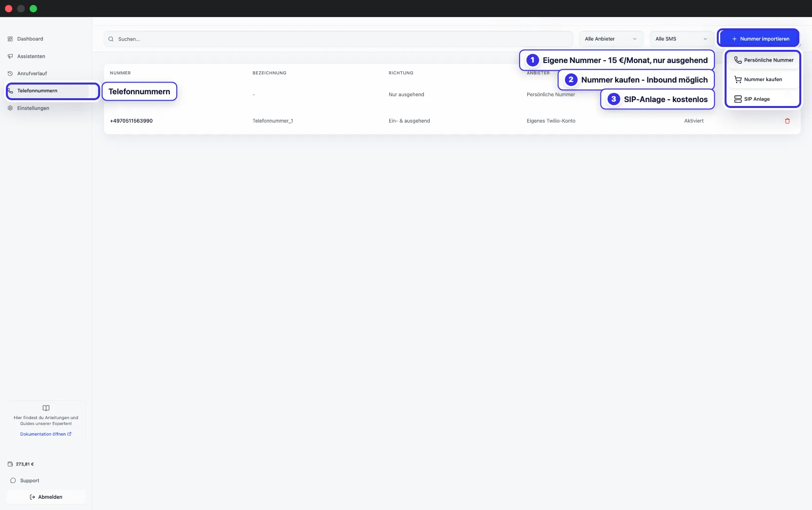This screenshot has height=510, width=812.
Task: Expand the Alle SMS filter dropdown
Action: coord(682,39)
